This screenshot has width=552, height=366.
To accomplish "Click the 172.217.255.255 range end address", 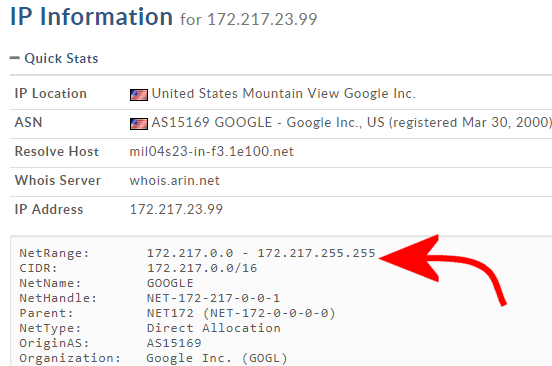I will (316, 253).
